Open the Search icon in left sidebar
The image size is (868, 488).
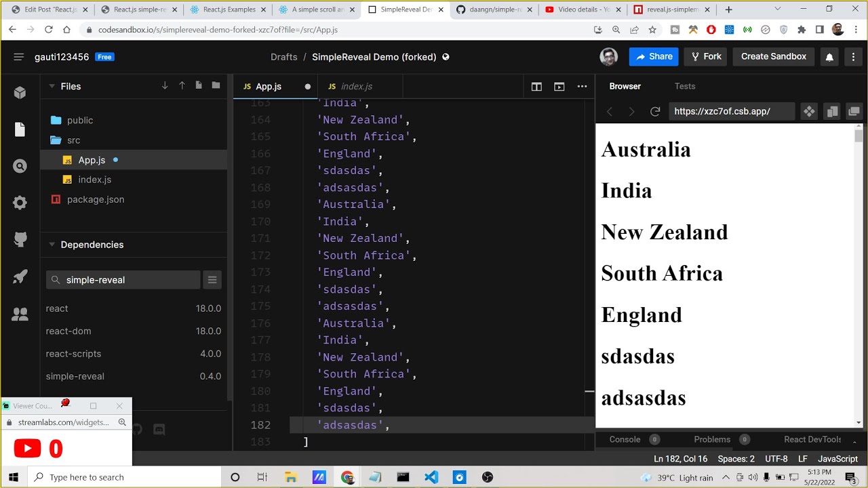coord(20,166)
